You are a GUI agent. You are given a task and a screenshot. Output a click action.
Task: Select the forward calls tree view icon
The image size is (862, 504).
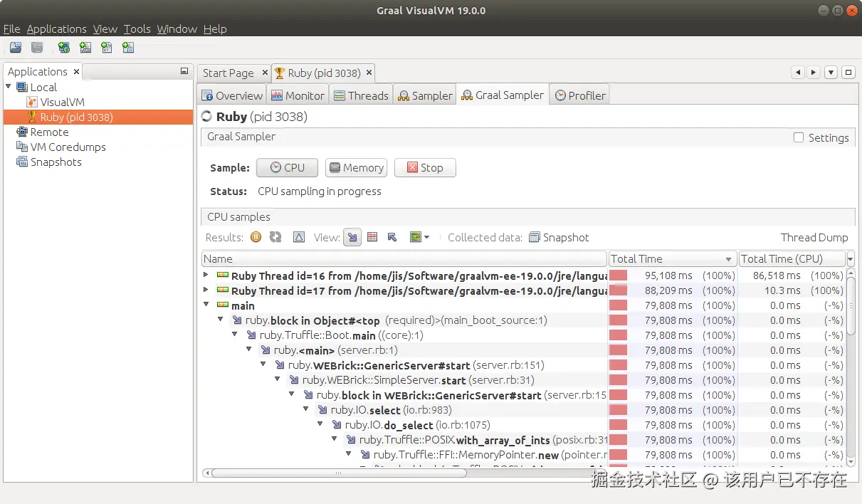click(352, 237)
